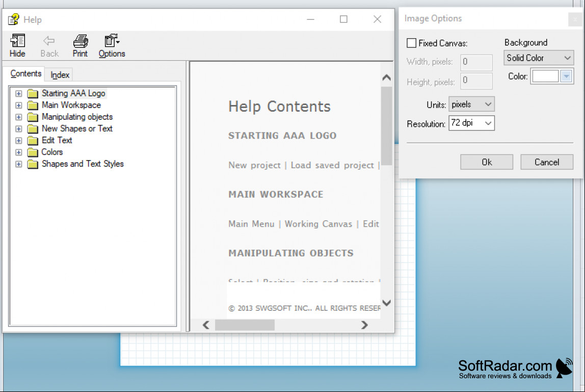Open the Units pixels dropdown
This screenshot has width=585, height=392.
tap(471, 104)
